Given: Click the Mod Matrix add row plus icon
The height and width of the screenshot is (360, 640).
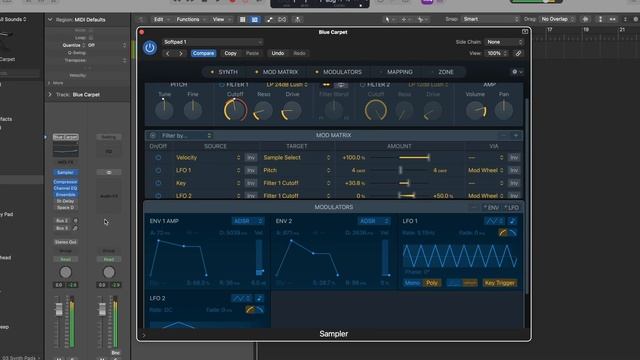Looking at the screenshot, I should pyautogui.click(x=516, y=135).
